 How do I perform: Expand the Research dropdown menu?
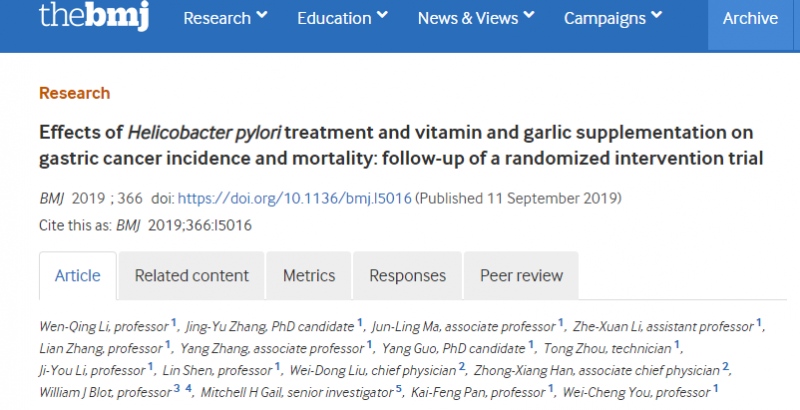point(225,18)
